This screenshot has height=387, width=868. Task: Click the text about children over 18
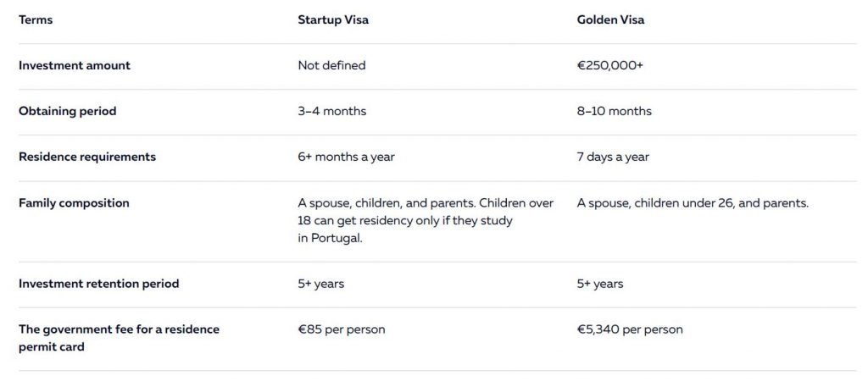[x=426, y=220]
